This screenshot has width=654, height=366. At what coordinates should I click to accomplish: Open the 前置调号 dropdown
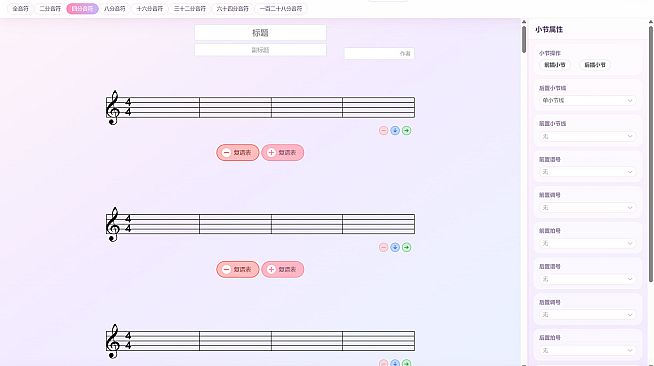point(587,208)
